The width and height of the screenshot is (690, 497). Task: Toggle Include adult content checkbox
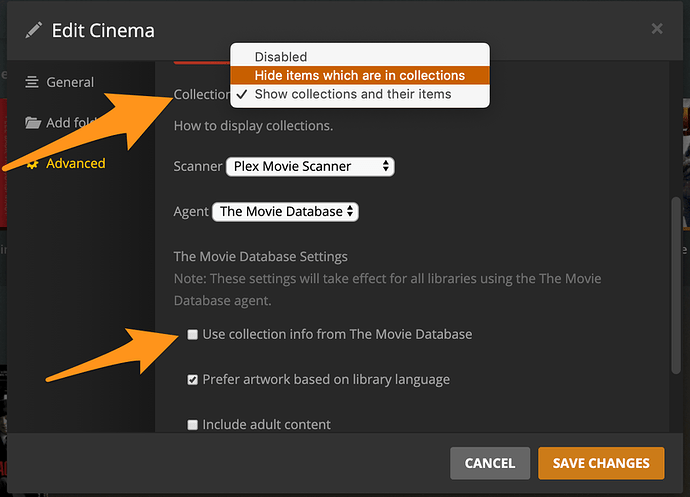coord(193,425)
